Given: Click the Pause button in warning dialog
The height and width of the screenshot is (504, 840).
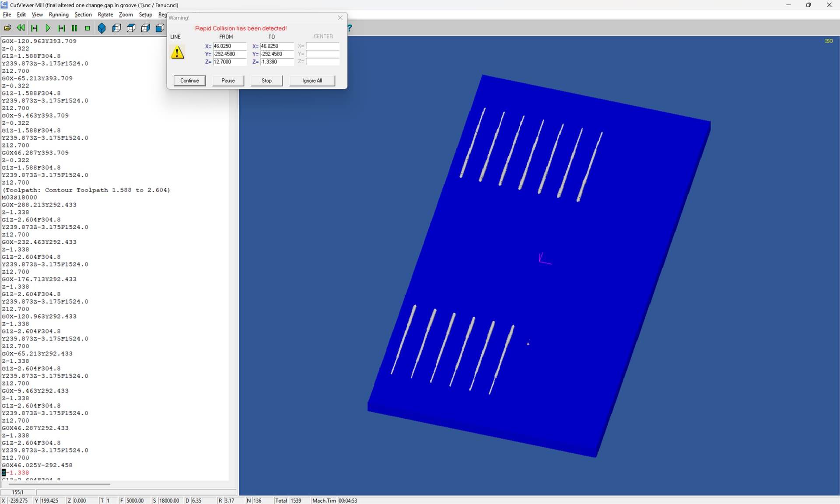Looking at the screenshot, I should click(228, 80).
